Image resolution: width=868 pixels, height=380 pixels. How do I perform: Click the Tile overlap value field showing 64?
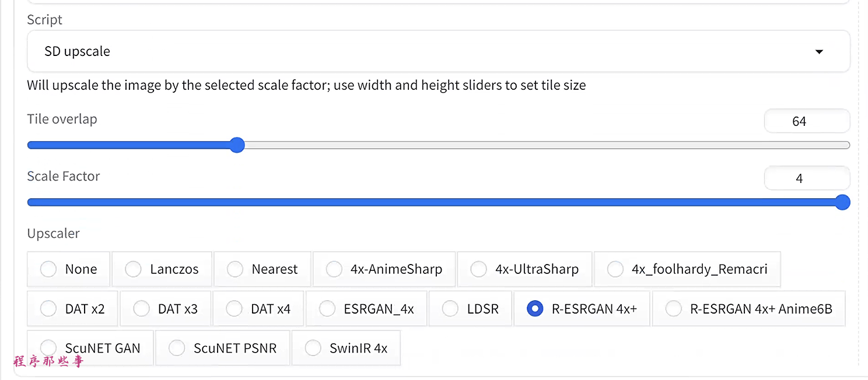pos(807,121)
